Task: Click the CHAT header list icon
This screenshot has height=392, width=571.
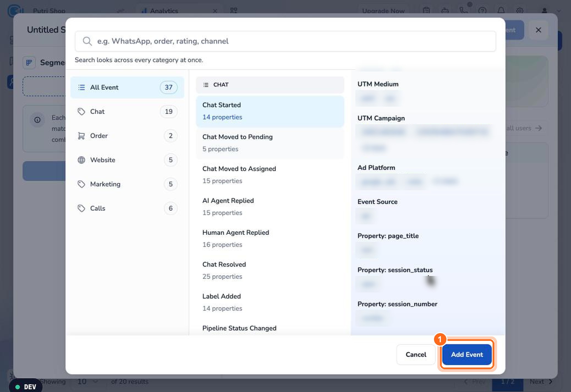Action: (x=206, y=85)
